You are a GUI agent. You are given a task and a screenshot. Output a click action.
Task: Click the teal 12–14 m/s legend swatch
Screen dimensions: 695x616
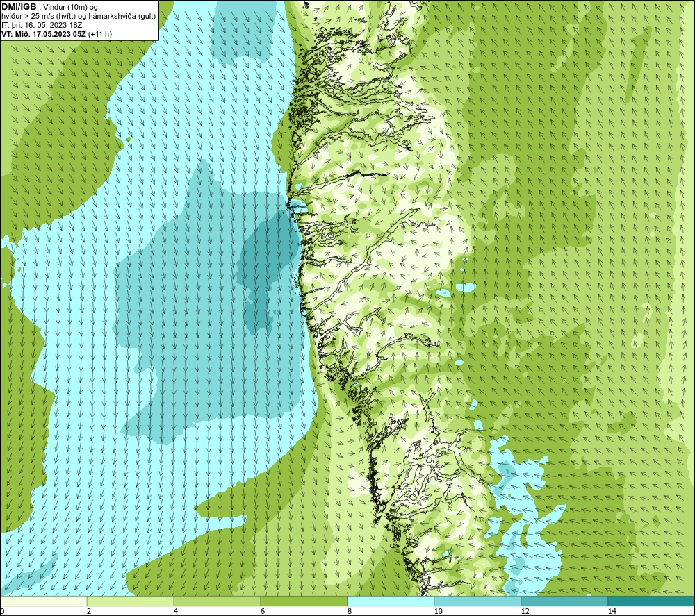click(x=564, y=601)
